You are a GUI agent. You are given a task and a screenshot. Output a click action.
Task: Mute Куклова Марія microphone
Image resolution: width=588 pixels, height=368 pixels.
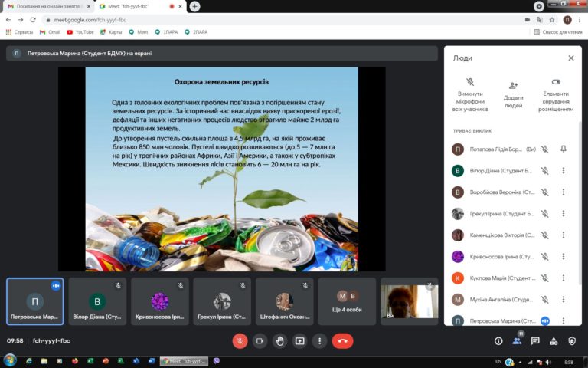tap(545, 278)
